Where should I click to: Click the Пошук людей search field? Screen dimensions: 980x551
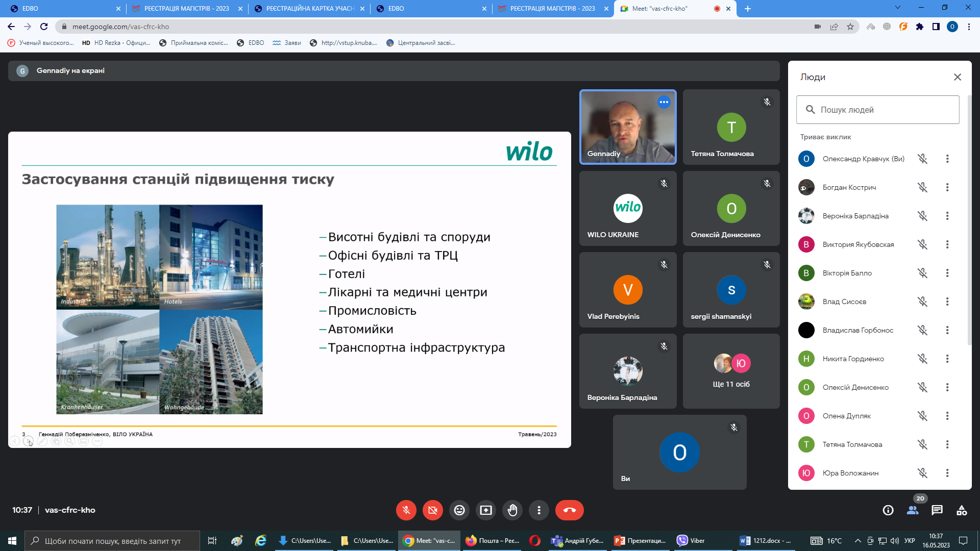click(878, 110)
